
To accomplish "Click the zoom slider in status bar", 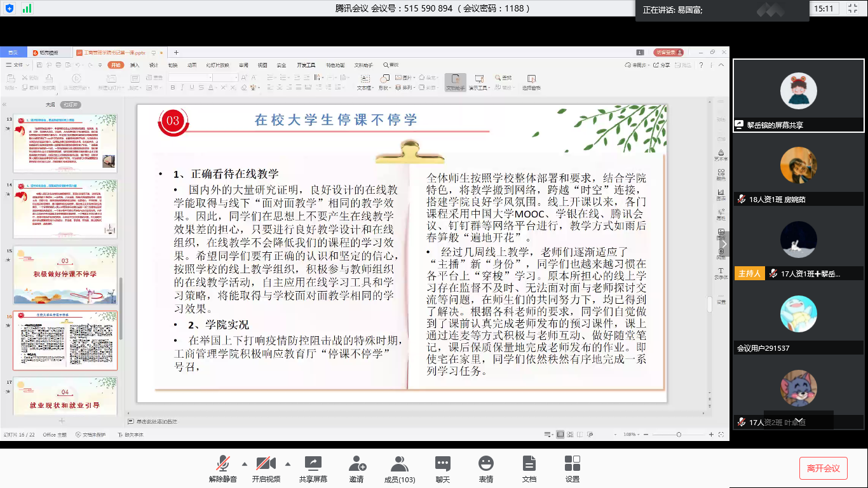I will 679,435.
